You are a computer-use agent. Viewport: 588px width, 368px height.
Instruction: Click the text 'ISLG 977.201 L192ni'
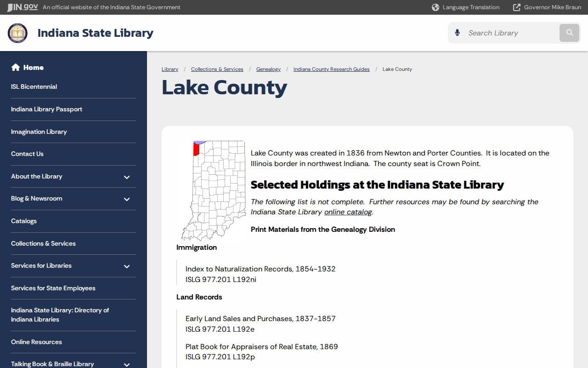point(221,279)
